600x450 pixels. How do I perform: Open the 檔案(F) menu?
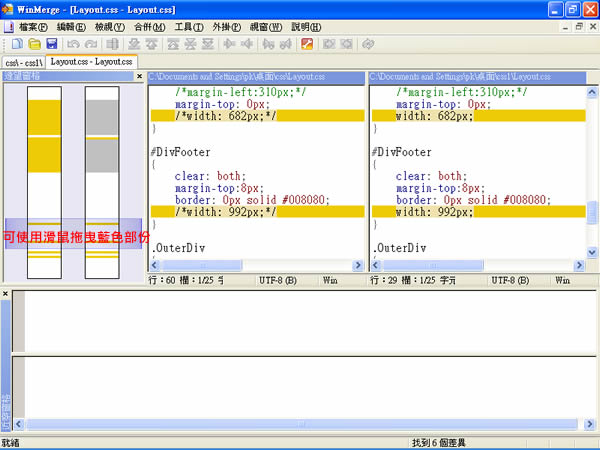[x=33, y=27]
